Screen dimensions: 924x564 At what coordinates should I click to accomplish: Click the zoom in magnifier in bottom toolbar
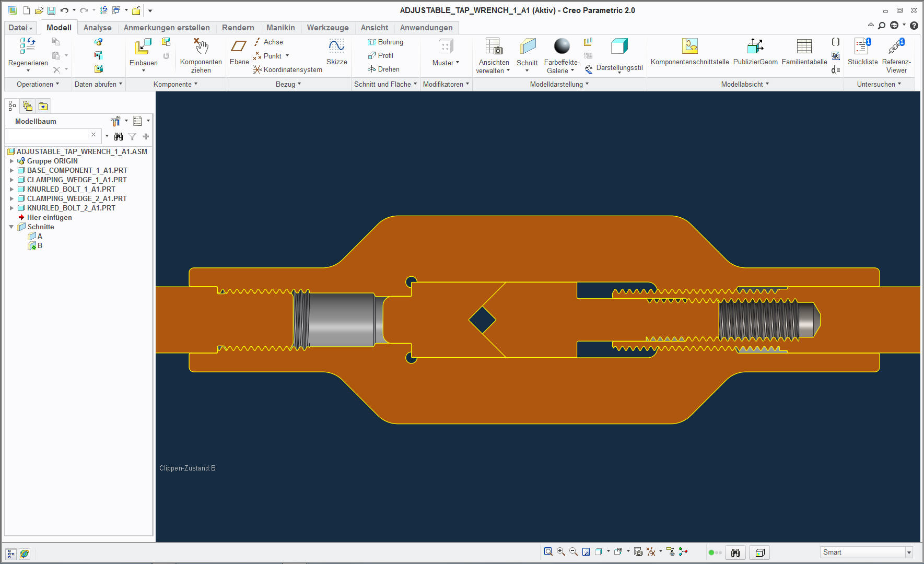tap(560, 551)
